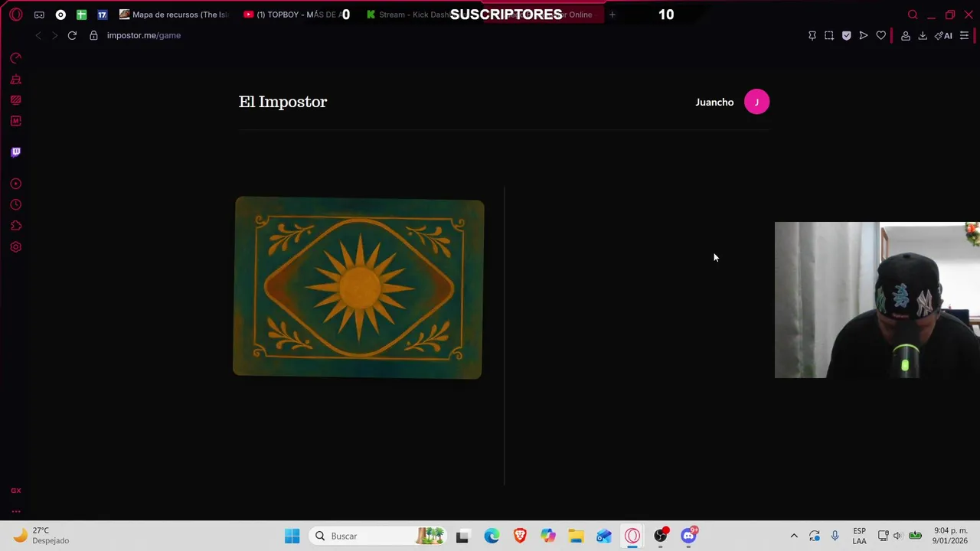Switch to the pinned blue 17 tab

(102, 15)
